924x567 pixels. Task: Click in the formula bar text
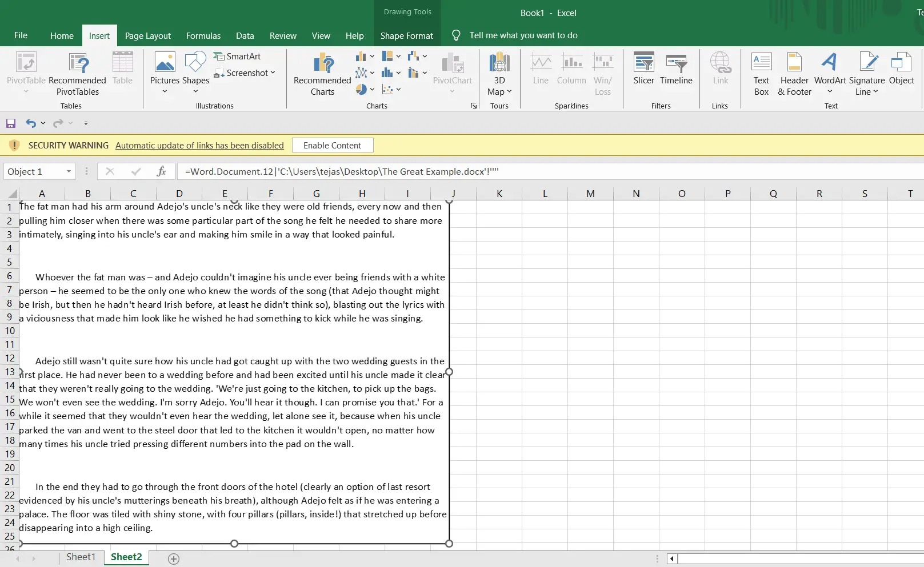pos(342,171)
